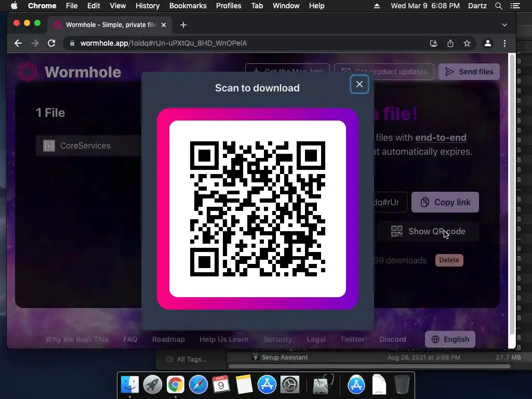Open the Help menu
This screenshot has width=532, height=399.
pos(316,6)
